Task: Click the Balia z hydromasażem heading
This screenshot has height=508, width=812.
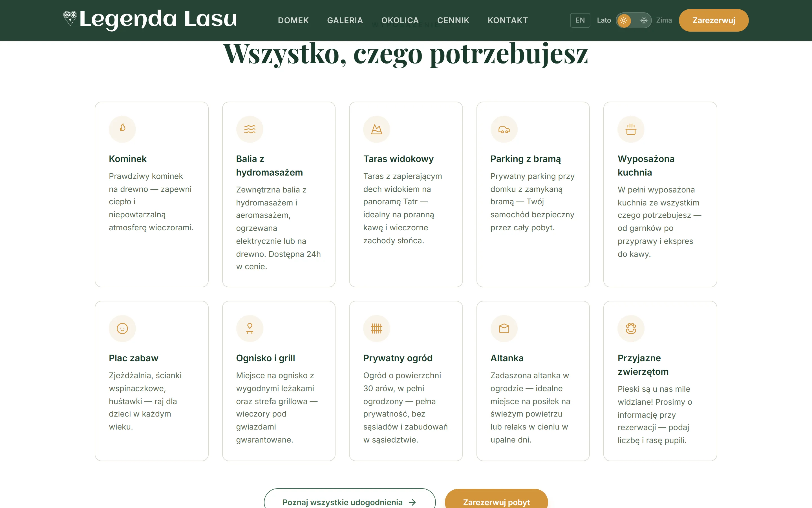Action: pos(270,166)
